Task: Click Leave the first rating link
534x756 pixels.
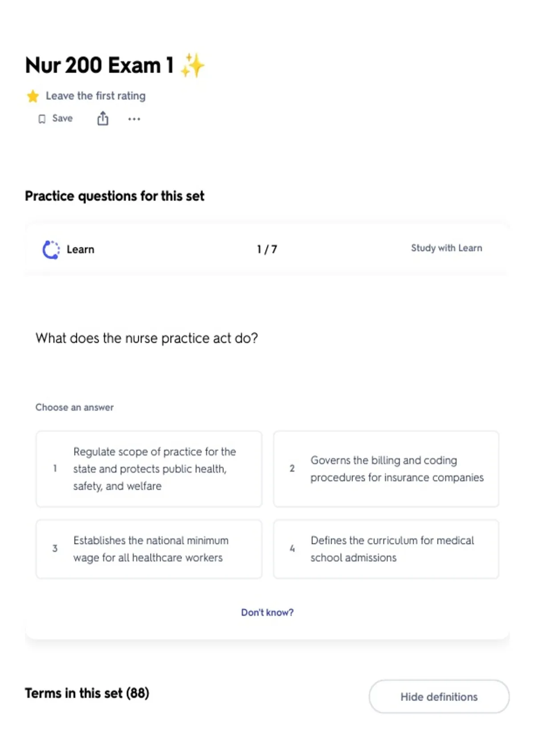Action: (x=96, y=96)
